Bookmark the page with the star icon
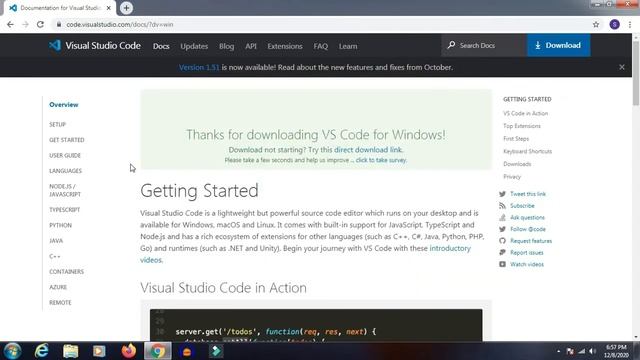The image size is (640, 360). 596,24
